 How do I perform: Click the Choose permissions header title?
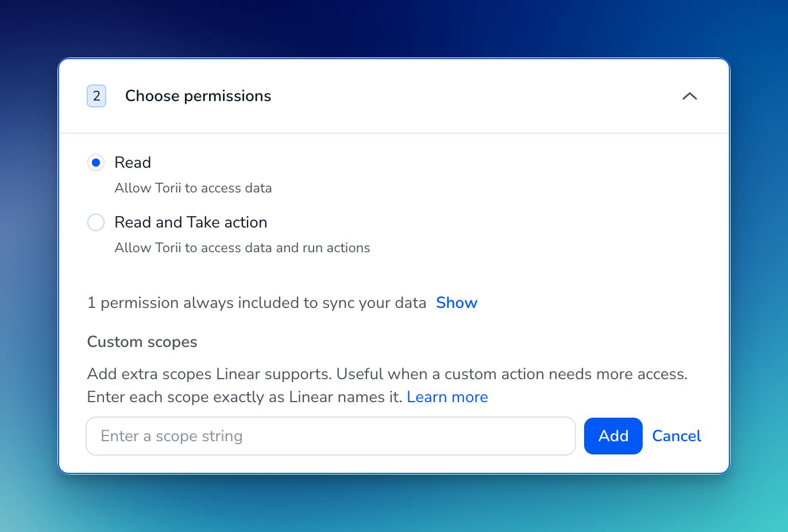point(198,96)
